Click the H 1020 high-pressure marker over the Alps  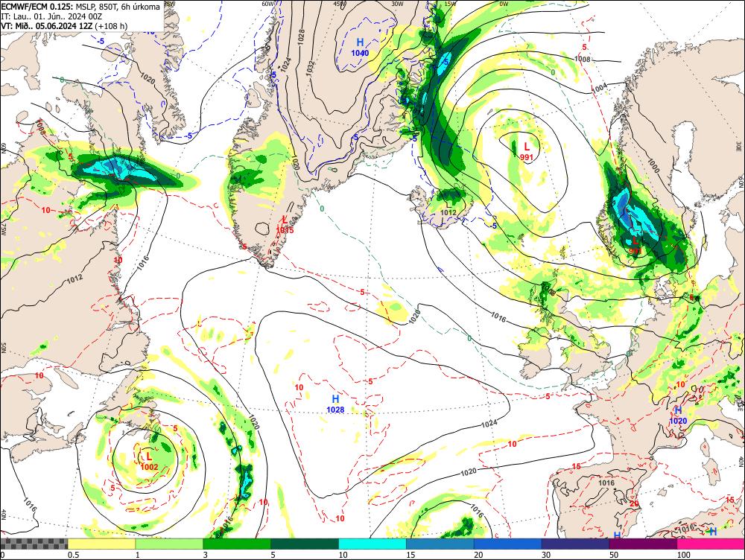678,415
